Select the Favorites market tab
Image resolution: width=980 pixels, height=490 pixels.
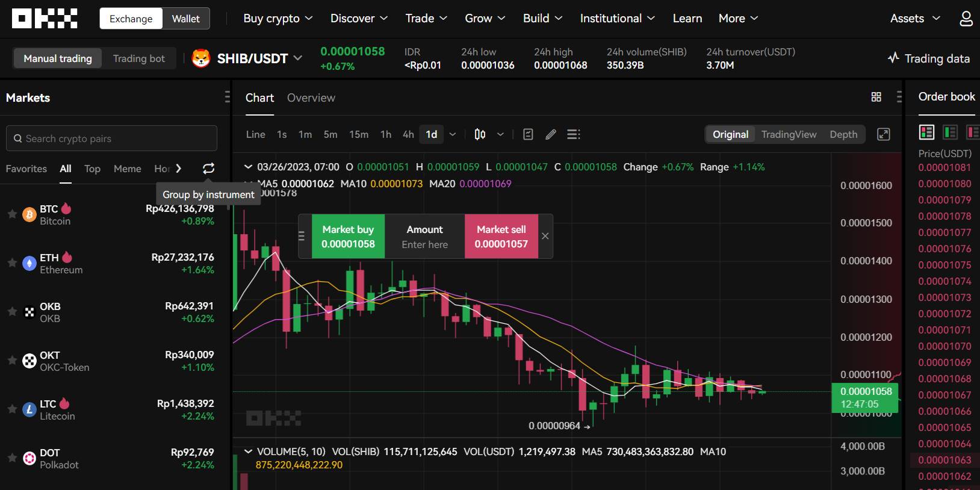[26, 169]
